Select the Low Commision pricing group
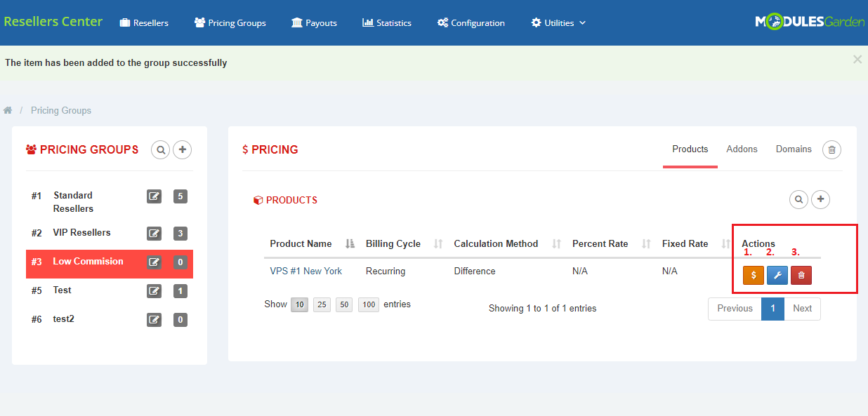 pyautogui.click(x=88, y=261)
